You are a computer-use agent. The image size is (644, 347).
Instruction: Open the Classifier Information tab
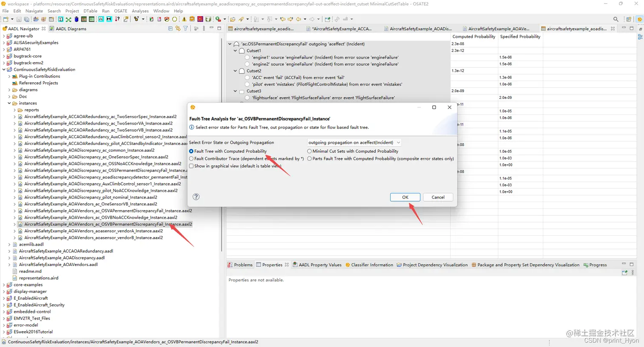[x=369, y=265]
